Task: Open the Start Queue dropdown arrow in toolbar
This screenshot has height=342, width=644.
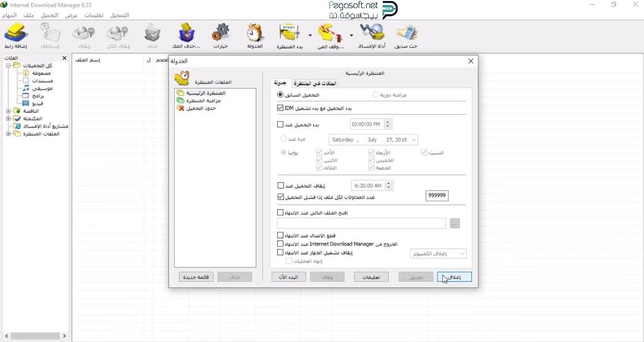Action: click(x=309, y=35)
